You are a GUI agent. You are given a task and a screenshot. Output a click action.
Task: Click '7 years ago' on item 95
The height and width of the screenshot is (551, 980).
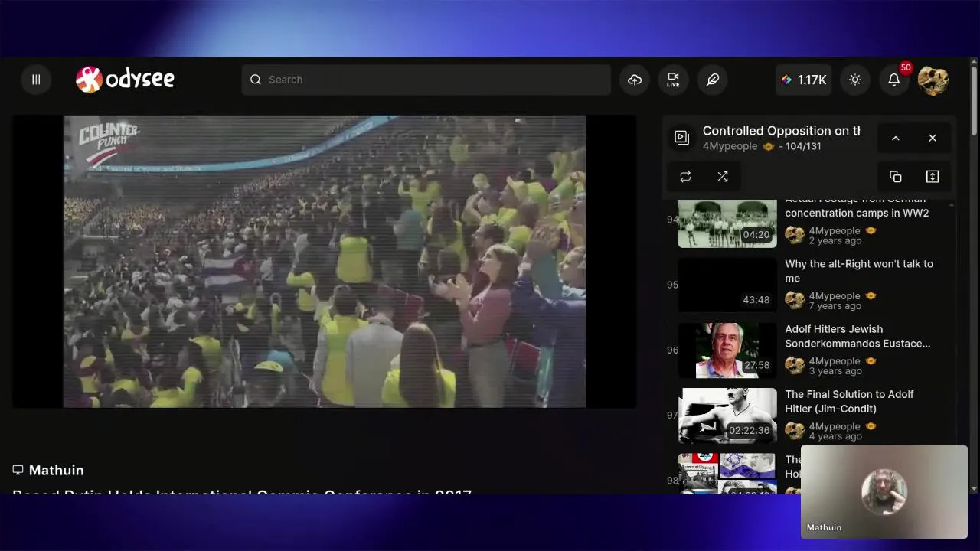pyautogui.click(x=835, y=306)
